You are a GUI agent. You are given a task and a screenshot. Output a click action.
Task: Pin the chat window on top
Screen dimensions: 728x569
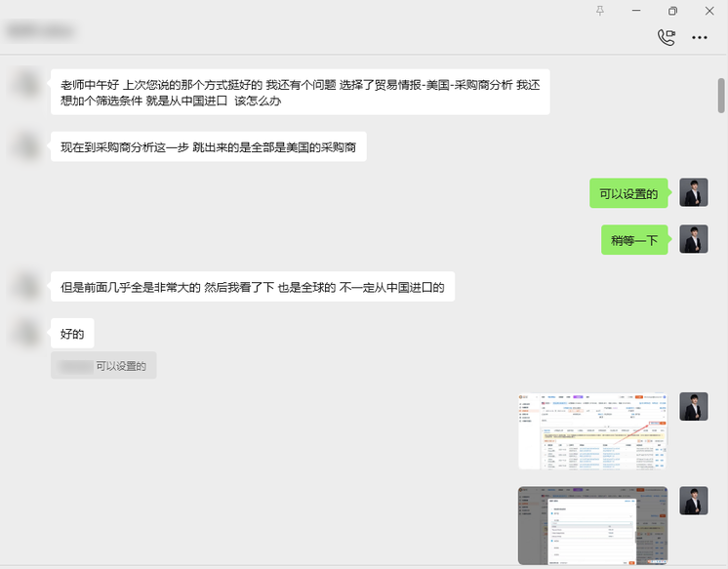[600, 11]
